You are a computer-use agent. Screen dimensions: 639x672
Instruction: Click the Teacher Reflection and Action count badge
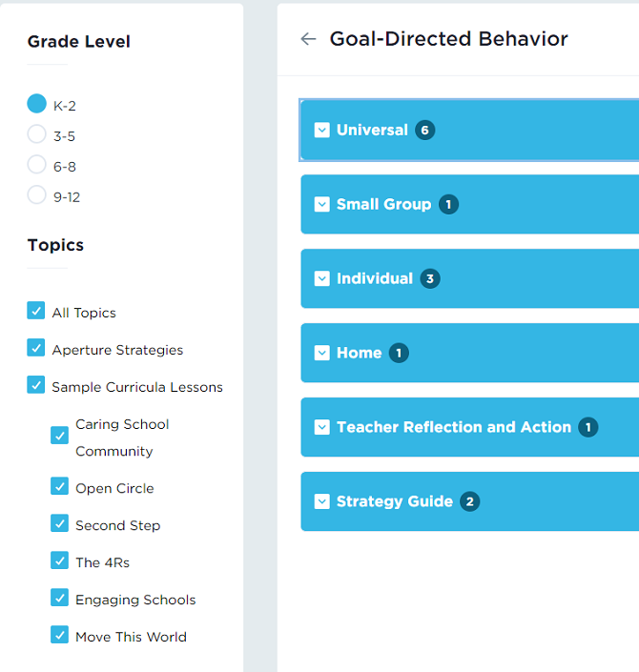(x=588, y=428)
